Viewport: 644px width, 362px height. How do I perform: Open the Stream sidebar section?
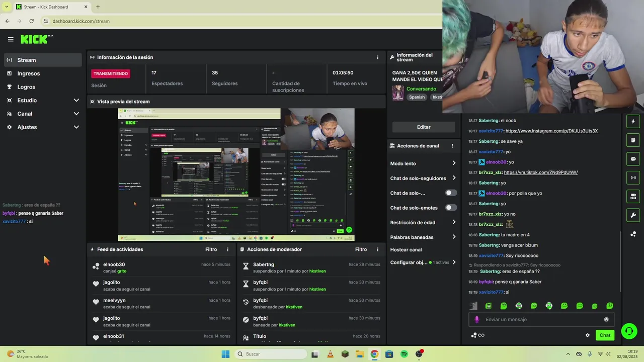(43, 60)
